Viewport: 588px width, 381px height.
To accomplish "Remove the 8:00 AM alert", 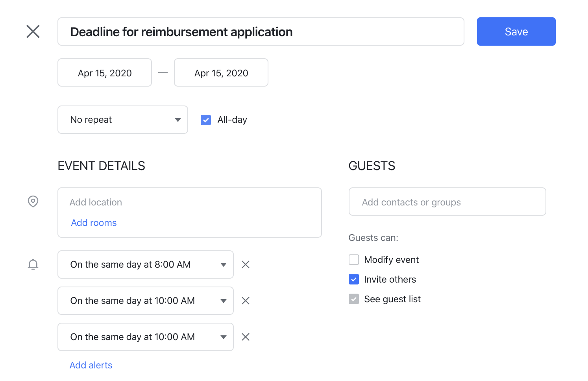I will tap(246, 264).
